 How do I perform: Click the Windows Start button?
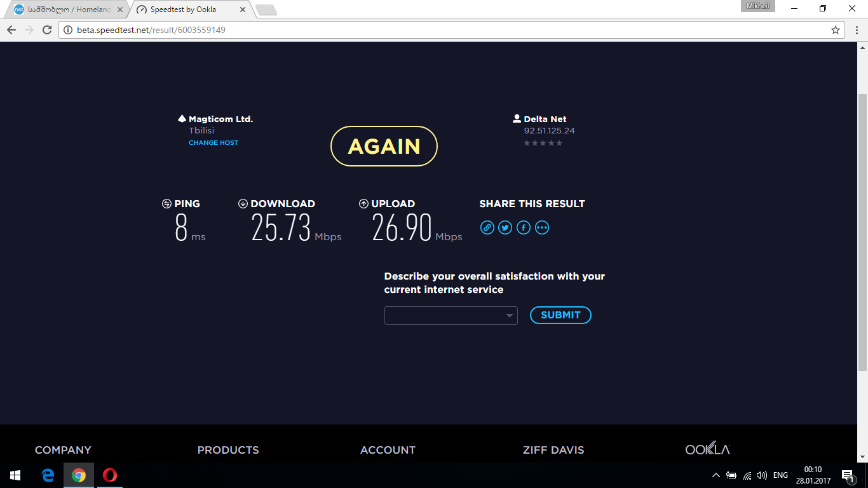(x=15, y=475)
